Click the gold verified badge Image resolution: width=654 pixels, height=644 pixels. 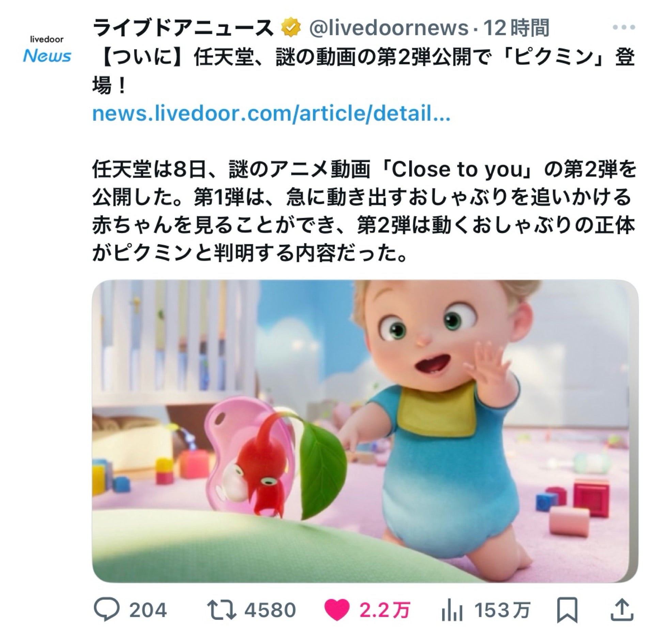290,28
